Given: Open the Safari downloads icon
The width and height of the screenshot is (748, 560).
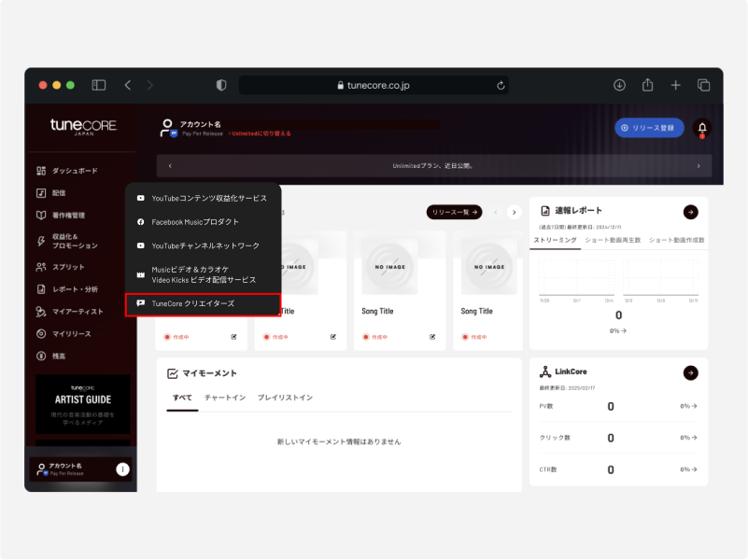Looking at the screenshot, I should click(619, 85).
